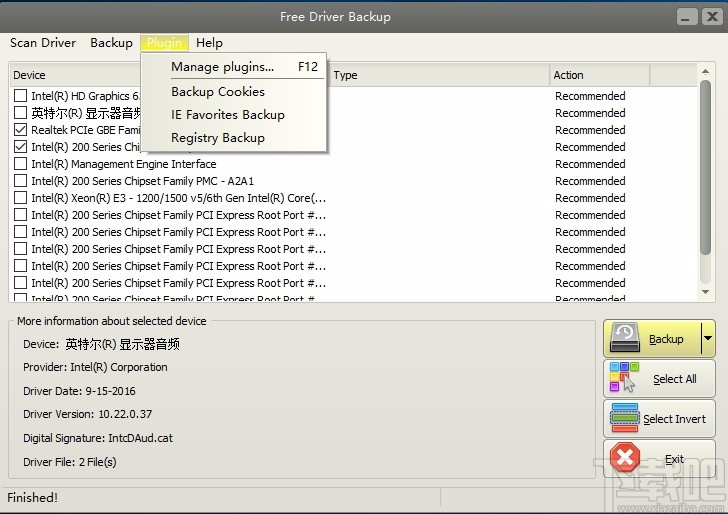The height and width of the screenshot is (514, 728).
Task: Click the Select All button label
Action: 675,379
